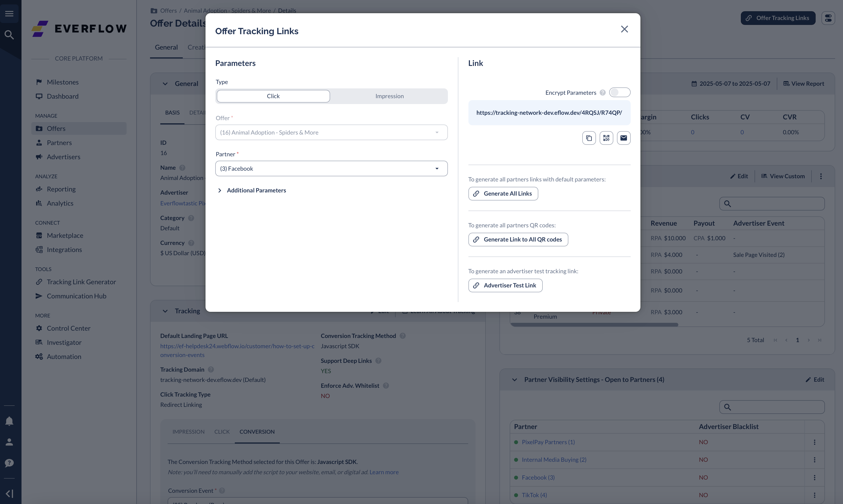Open three-dot menu for Internal Media Buying row
The image size is (843, 504).
pos(814,460)
